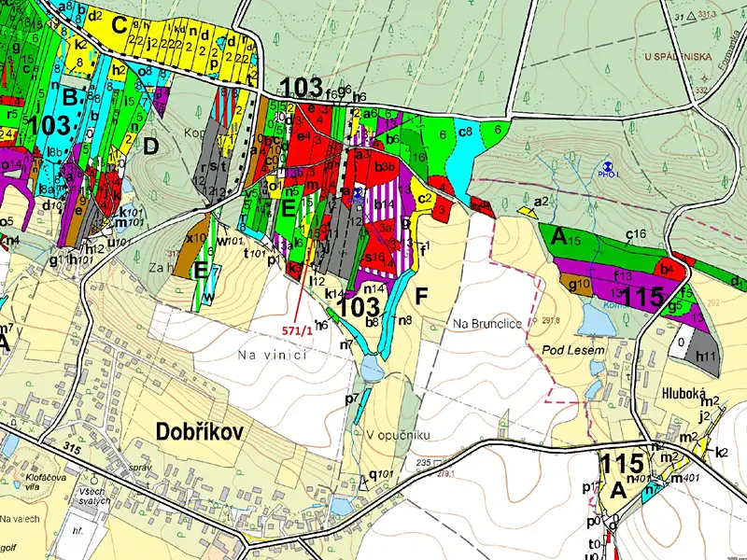Select the small yellow a2 forest patch
Image resolution: width=747 pixels, height=560 pixels.
[528, 212]
